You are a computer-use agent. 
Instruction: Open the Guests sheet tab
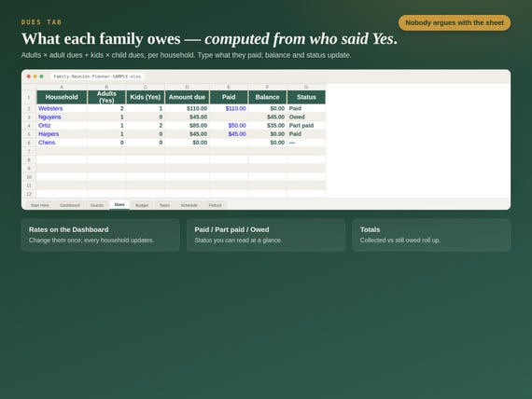(97, 205)
